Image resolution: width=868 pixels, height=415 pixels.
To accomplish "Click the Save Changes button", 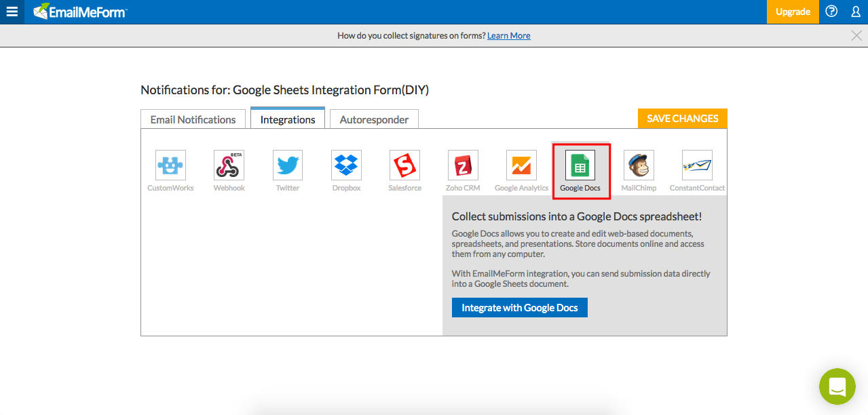I will pyautogui.click(x=682, y=119).
